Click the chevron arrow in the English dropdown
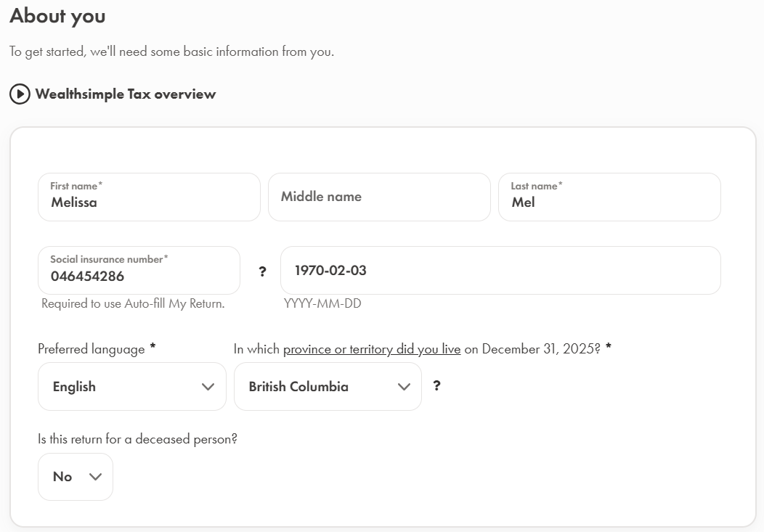 click(208, 387)
